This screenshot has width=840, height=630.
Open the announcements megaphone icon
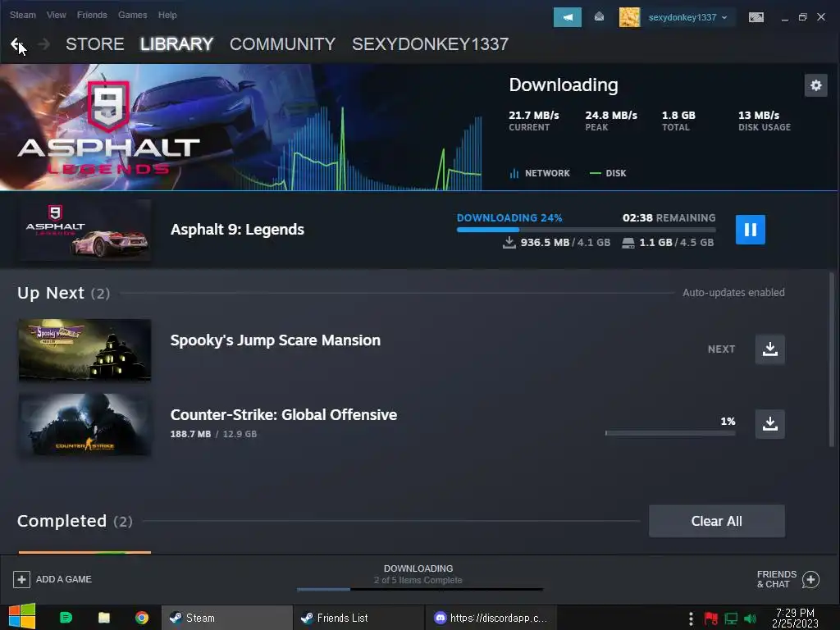click(x=568, y=17)
